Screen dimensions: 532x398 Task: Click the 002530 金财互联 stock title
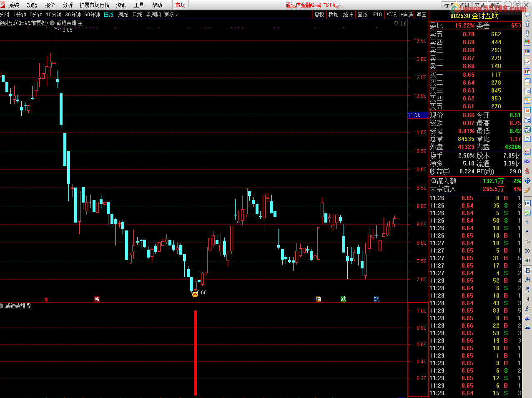click(x=474, y=16)
